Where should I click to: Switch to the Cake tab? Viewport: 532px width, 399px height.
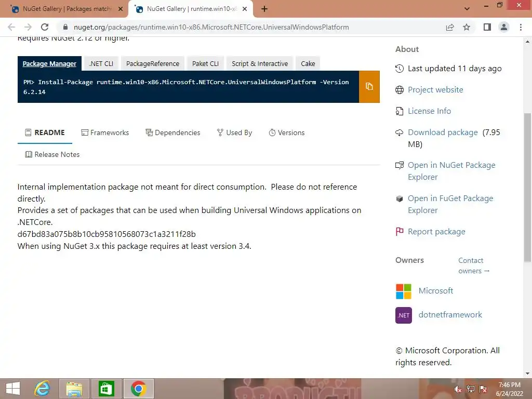(x=308, y=63)
